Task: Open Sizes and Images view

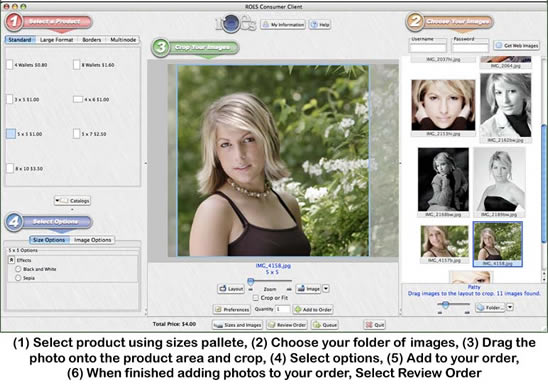Action: coord(237,325)
